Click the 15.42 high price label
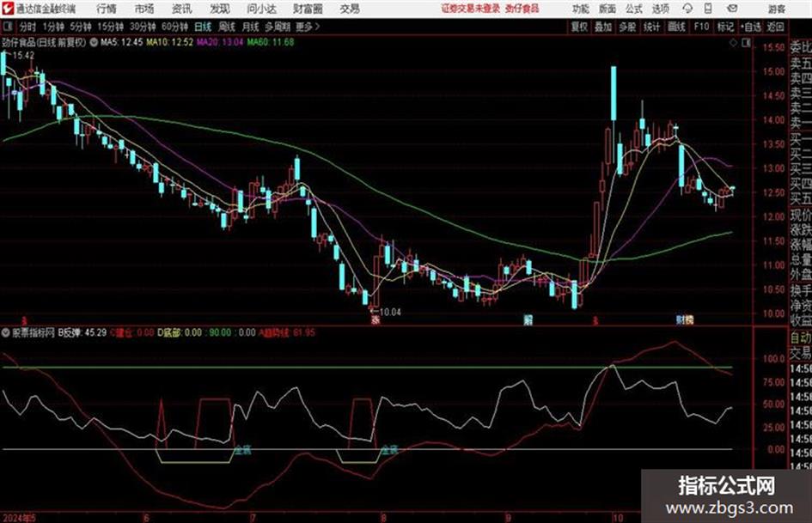 (x=23, y=55)
